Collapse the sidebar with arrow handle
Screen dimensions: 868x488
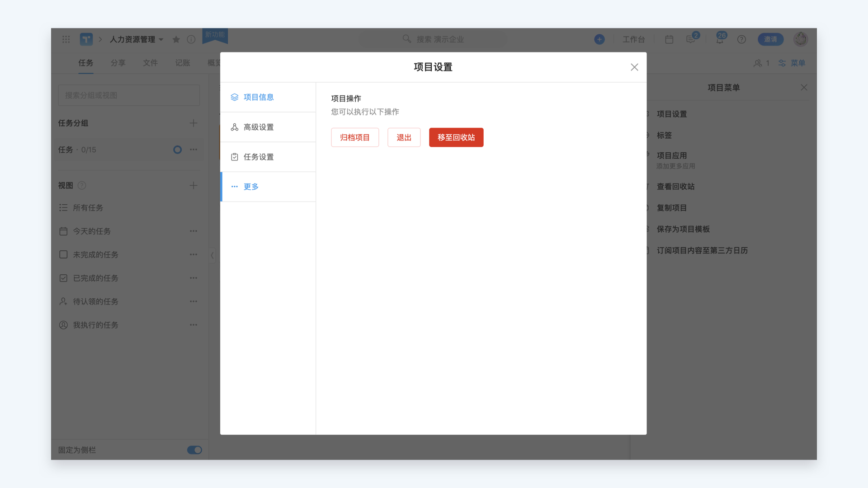click(x=212, y=255)
